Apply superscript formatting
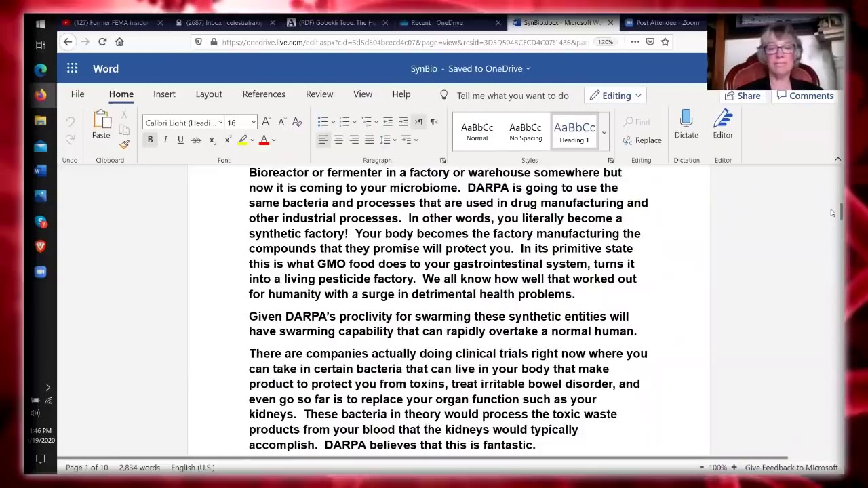Screen dimensions: 868x488 (228, 140)
